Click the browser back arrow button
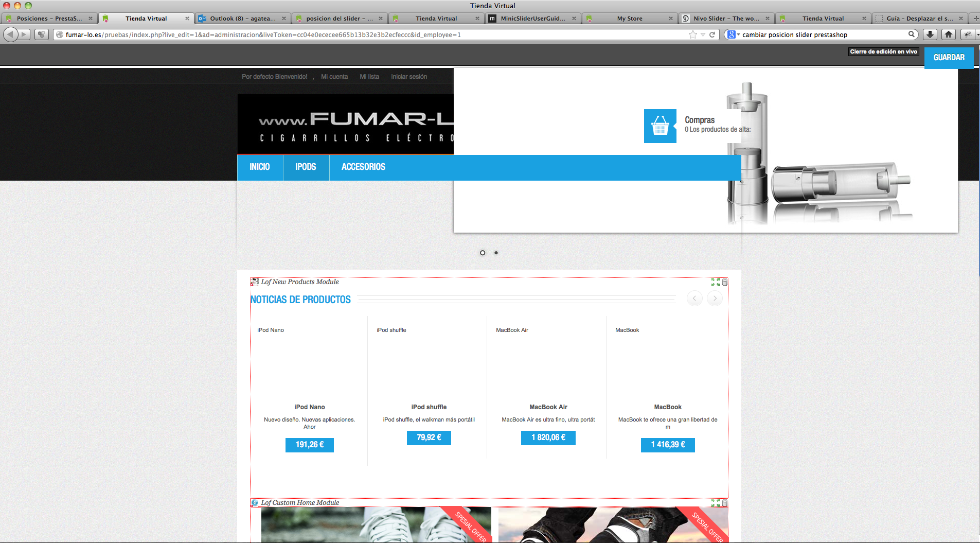Screen dimensions: 980x543 [10, 34]
